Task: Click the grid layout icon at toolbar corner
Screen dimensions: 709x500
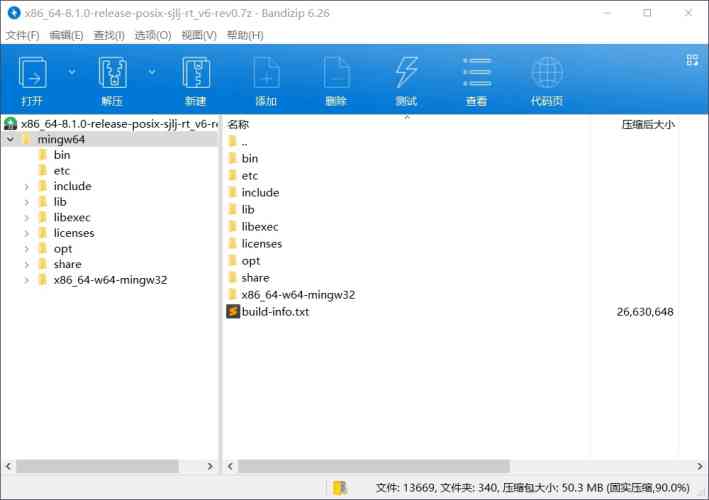Action: tap(692, 60)
